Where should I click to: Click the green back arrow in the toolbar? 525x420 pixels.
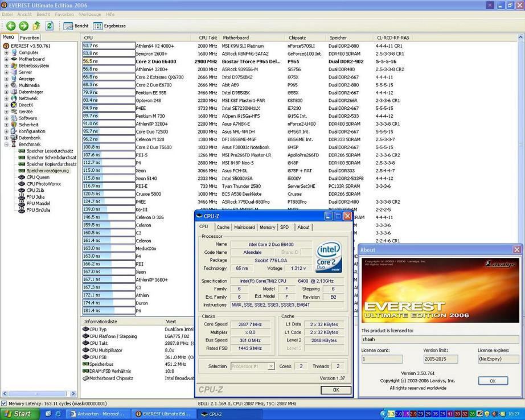tap(11, 26)
